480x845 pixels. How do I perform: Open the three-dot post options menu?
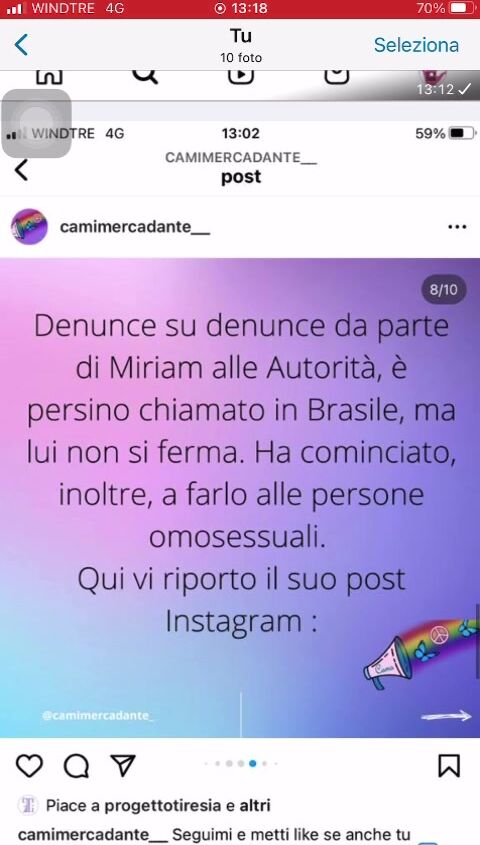click(457, 227)
